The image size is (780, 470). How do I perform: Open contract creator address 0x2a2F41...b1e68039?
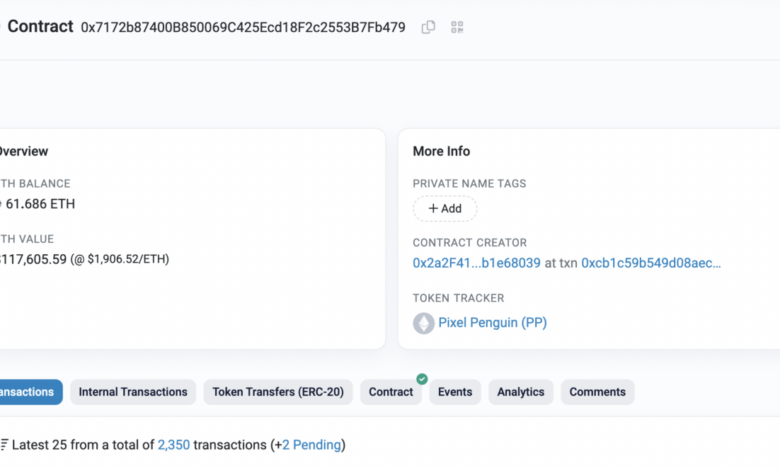pyautogui.click(x=476, y=263)
